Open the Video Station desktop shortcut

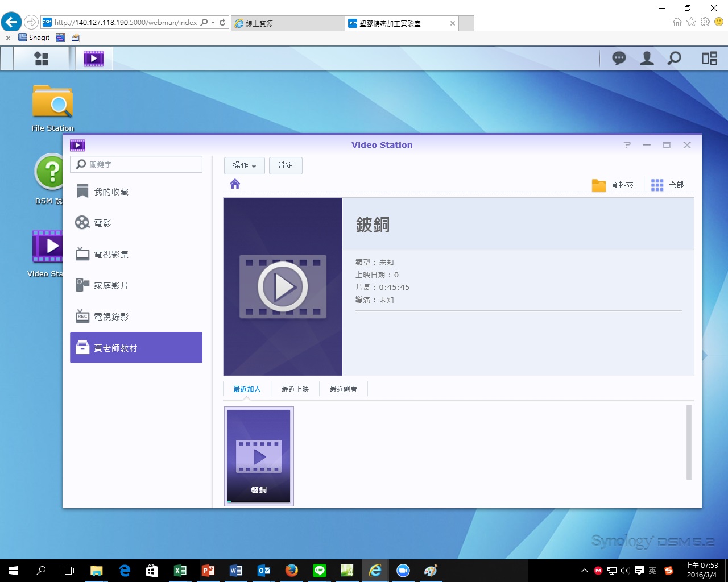(x=47, y=253)
